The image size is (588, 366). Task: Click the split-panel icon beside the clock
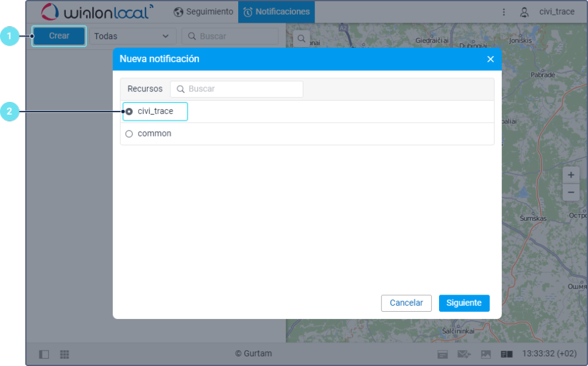[506, 354]
